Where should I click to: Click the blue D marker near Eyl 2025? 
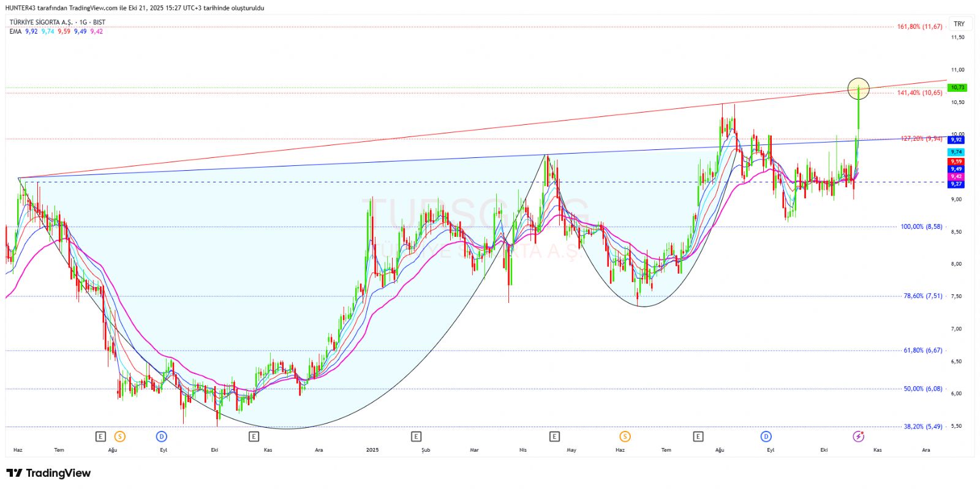coord(766,436)
